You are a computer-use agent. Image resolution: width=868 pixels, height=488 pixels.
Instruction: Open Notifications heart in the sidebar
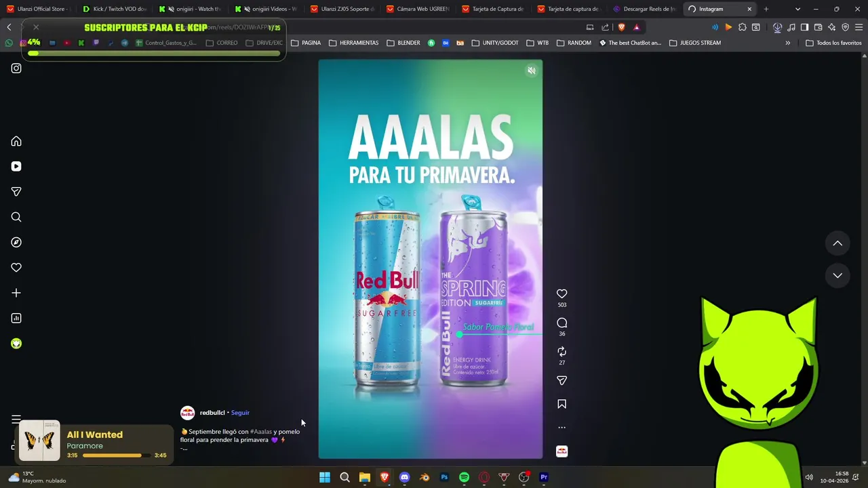coord(16,268)
